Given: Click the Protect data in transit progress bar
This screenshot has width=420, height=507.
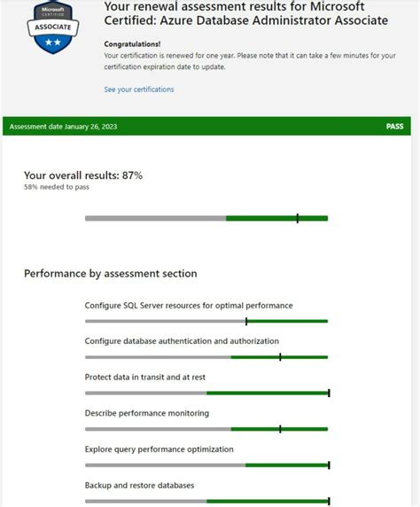Looking at the screenshot, I should 207,394.
